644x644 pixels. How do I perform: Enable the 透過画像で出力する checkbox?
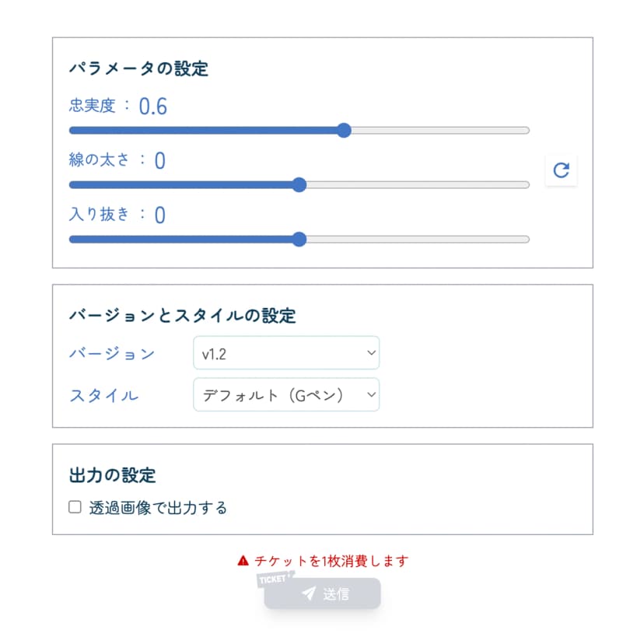[75, 507]
